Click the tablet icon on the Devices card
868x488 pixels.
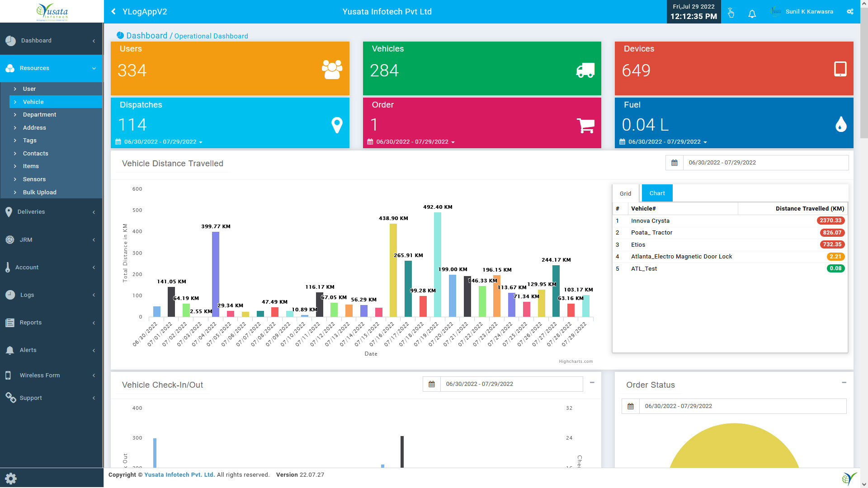(x=840, y=69)
